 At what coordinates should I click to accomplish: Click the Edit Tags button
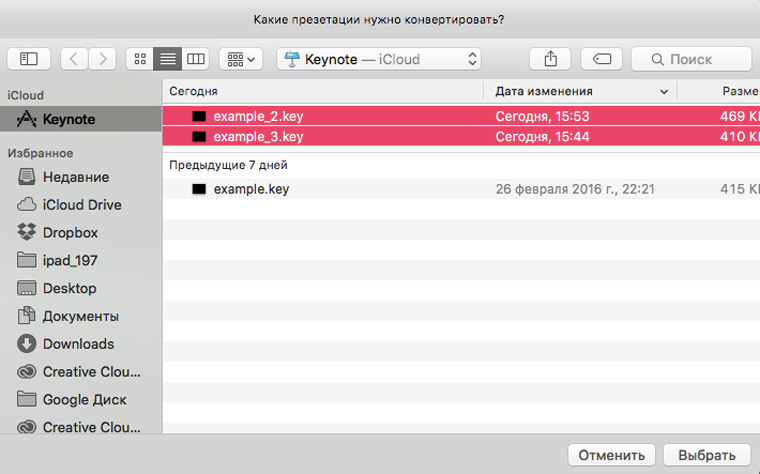602,59
